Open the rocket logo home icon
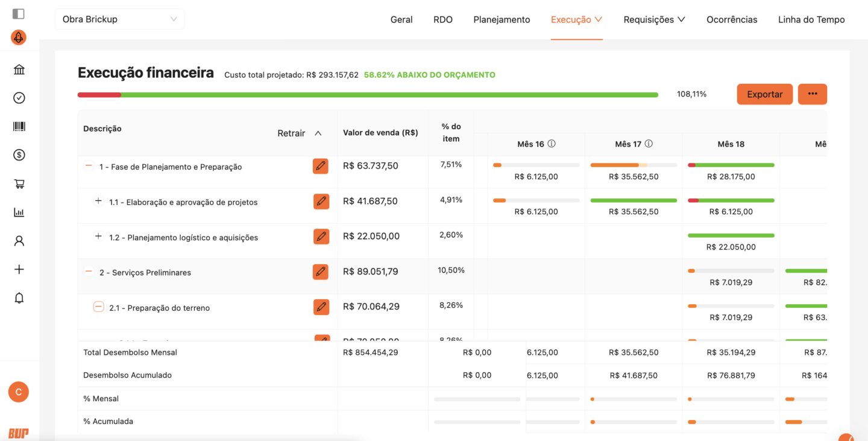The width and height of the screenshot is (868, 441). (19, 38)
